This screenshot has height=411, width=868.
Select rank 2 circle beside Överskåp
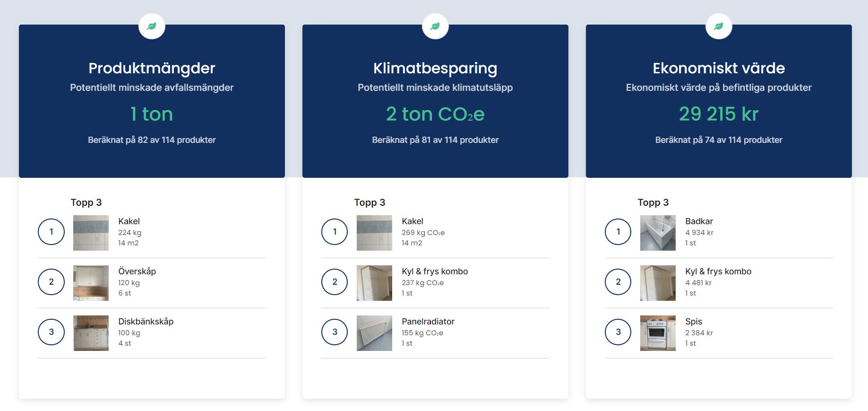51,282
